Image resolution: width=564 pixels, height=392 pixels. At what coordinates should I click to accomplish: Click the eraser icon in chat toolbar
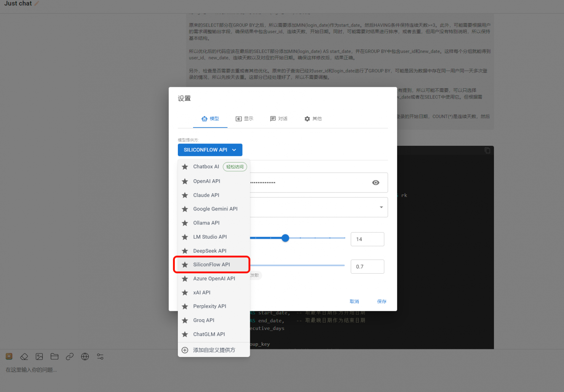24,357
